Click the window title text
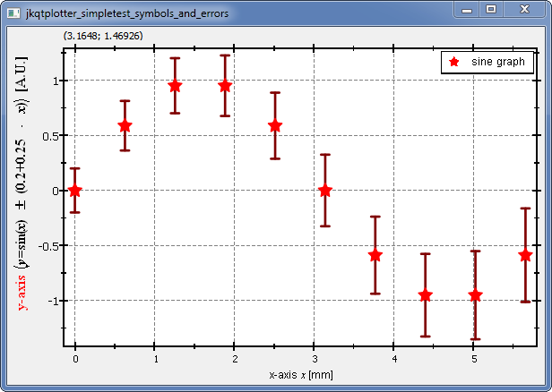552x392 pixels. point(134,13)
